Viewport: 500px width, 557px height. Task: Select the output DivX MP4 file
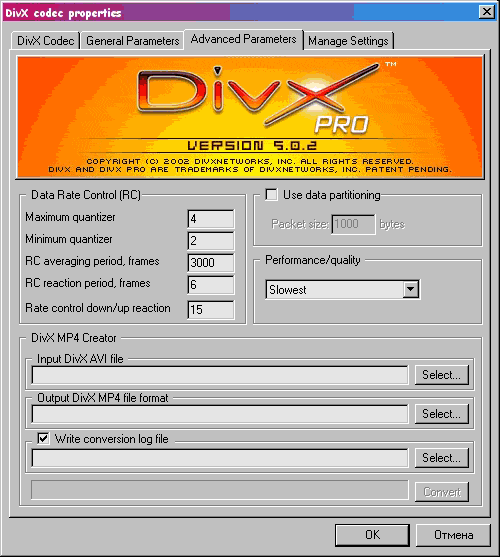click(441, 414)
